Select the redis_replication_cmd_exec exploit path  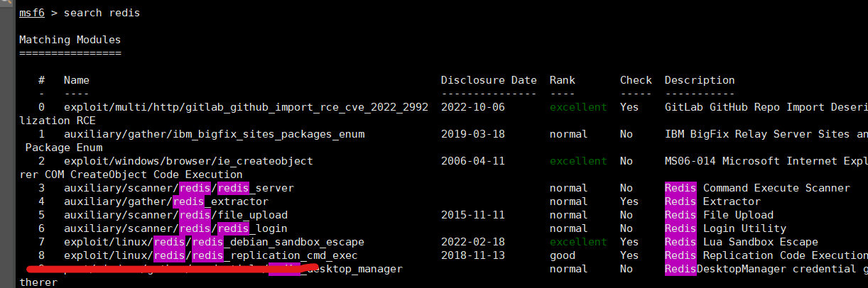click(x=210, y=255)
